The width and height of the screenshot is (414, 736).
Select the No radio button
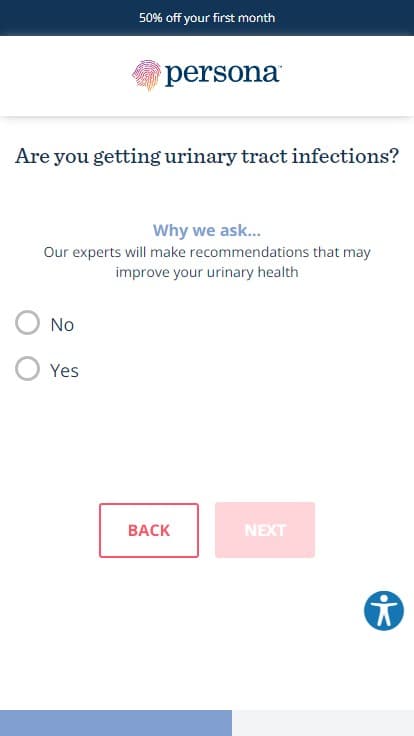click(x=27, y=322)
